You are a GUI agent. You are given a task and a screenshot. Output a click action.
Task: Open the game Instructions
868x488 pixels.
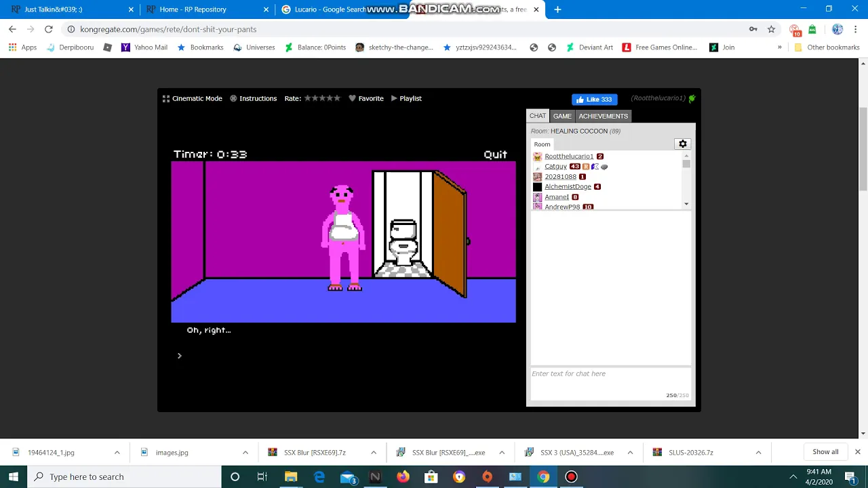point(253,98)
